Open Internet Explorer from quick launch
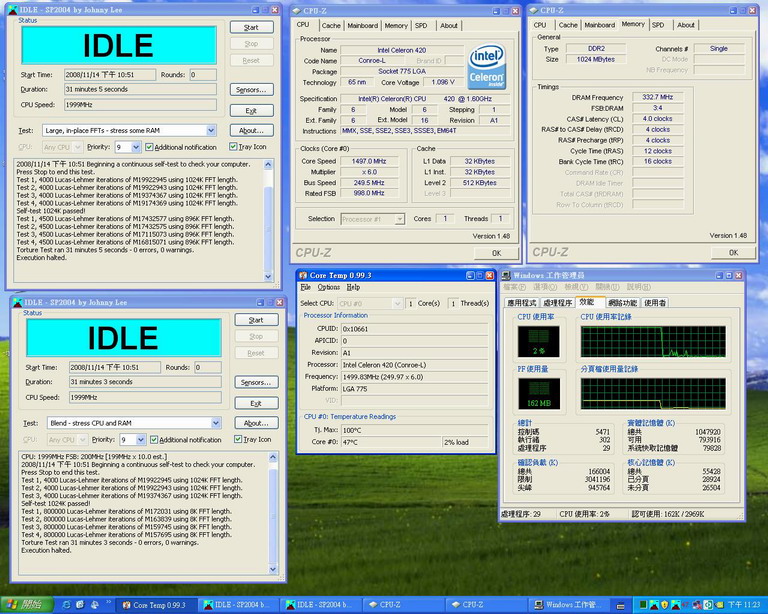 click(x=67, y=605)
